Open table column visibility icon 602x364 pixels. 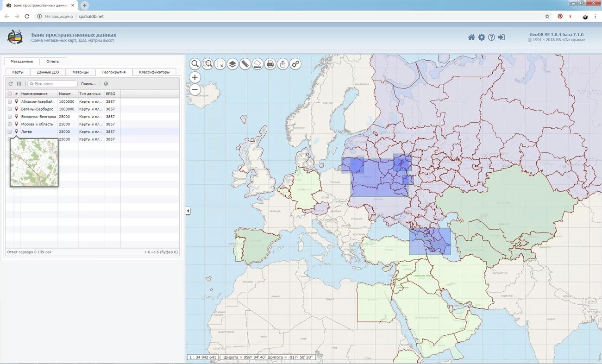coord(19,84)
